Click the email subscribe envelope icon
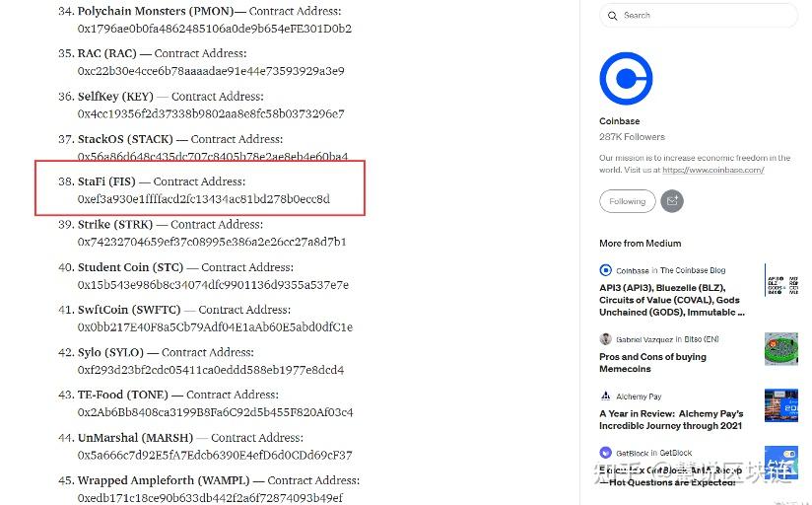 [672, 201]
